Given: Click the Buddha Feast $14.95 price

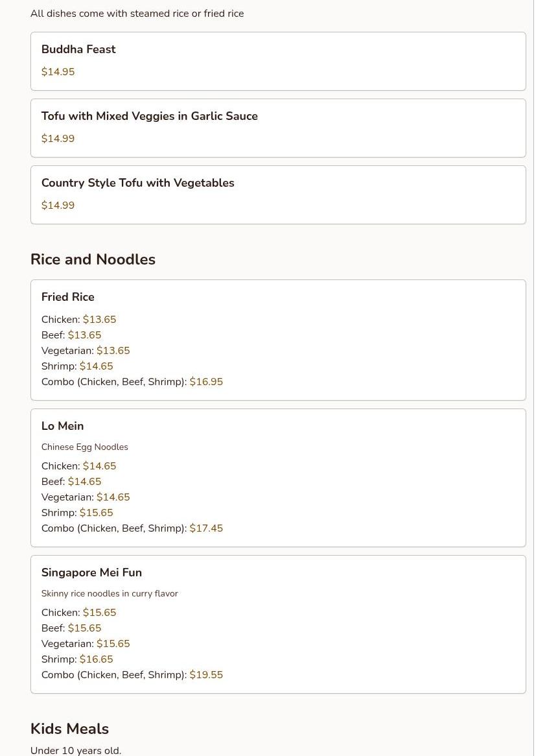Looking at the screenshot, I should 58,72.
